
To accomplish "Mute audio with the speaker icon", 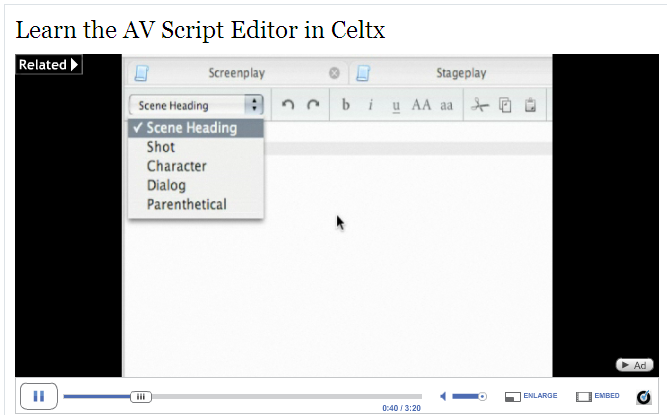I will coord(443,396).
